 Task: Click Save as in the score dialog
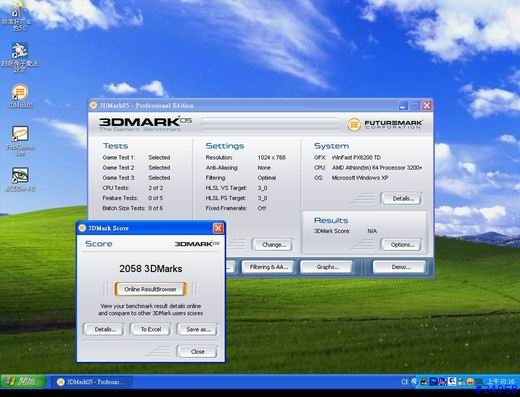[198, 329]
